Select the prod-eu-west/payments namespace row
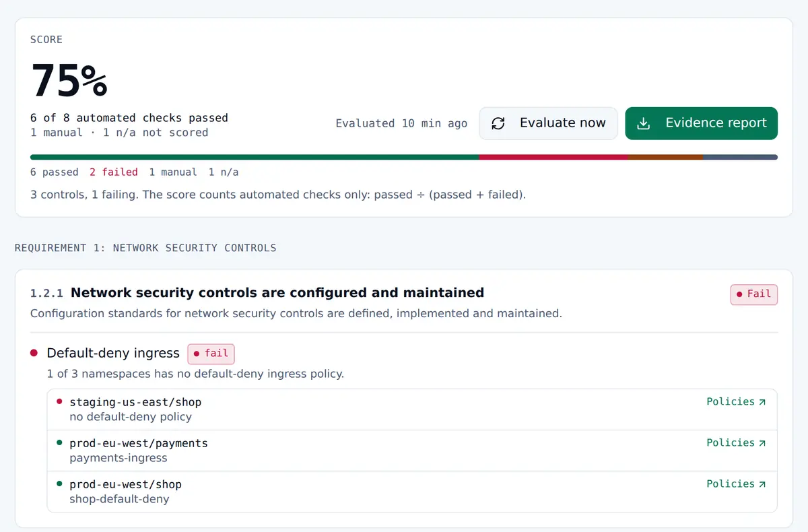Screen dimensions: 808x532 click(x=412, y=451)
